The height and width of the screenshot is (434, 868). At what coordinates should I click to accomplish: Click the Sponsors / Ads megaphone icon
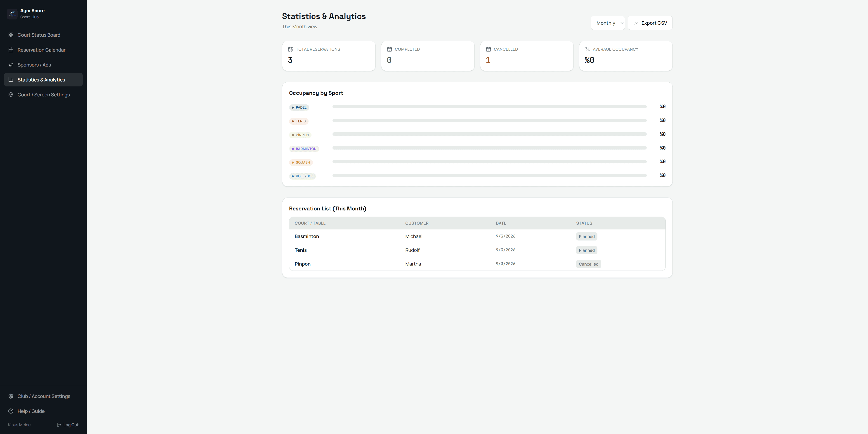coord(11,65)
